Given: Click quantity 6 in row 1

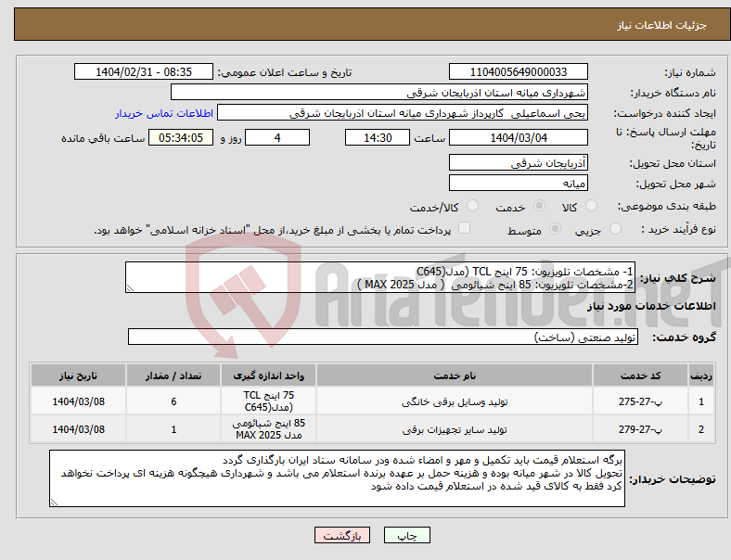Looking at the screenshot, I should (173, 401).
